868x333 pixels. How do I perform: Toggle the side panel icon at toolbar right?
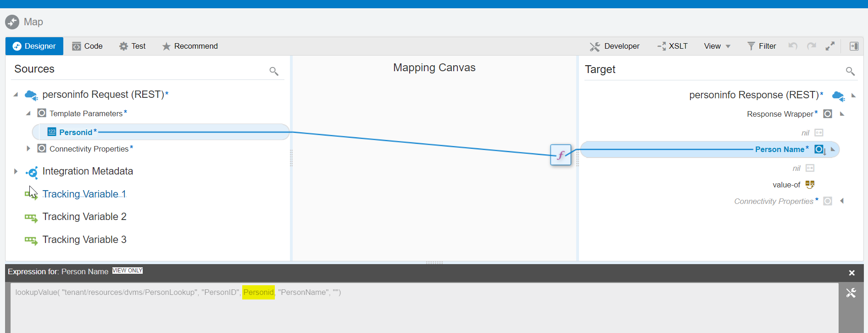click(x=854, y=46)
